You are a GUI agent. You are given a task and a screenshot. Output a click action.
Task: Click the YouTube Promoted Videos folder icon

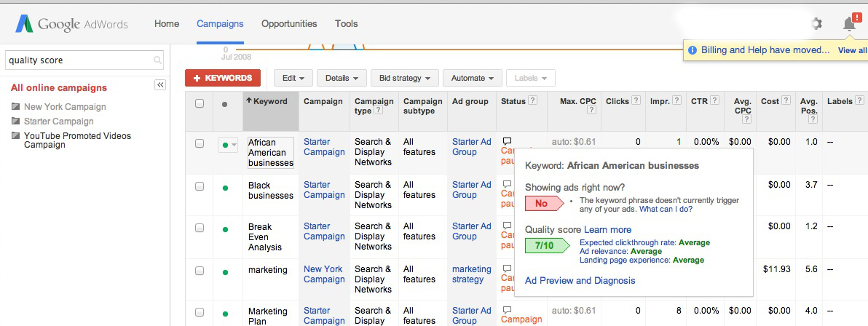click(15, 135)
